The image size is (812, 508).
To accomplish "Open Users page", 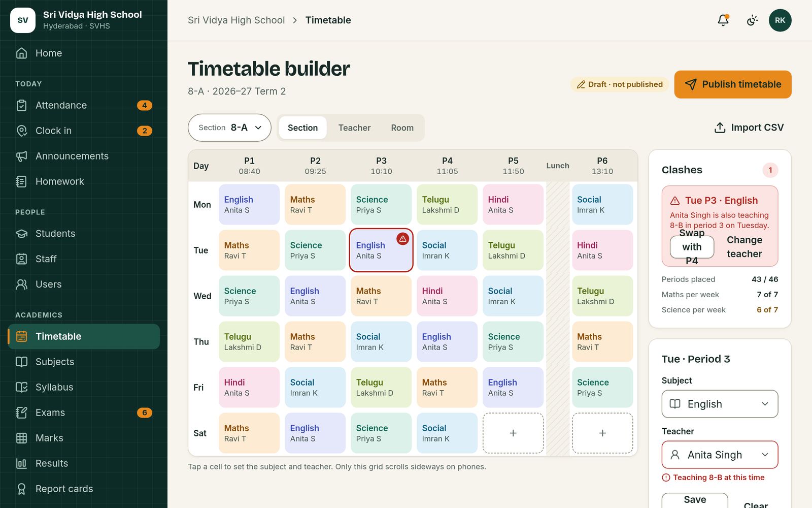I will 84,284.
